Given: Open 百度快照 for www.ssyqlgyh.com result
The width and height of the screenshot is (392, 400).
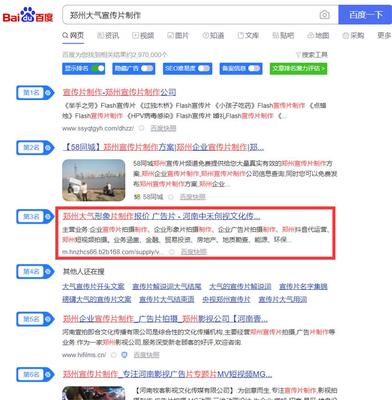Looking at the screenshot, I should [x=163, y=128].
